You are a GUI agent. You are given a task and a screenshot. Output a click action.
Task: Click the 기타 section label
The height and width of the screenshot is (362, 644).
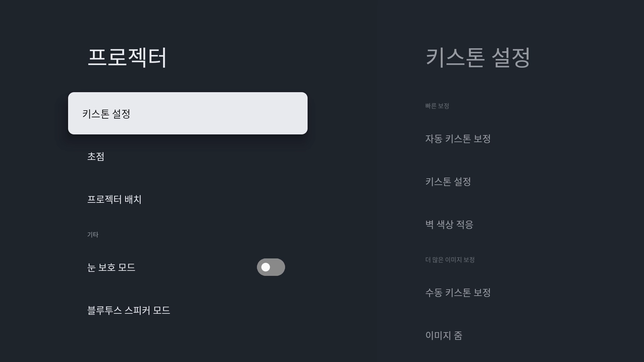click(x=93, y=235)
